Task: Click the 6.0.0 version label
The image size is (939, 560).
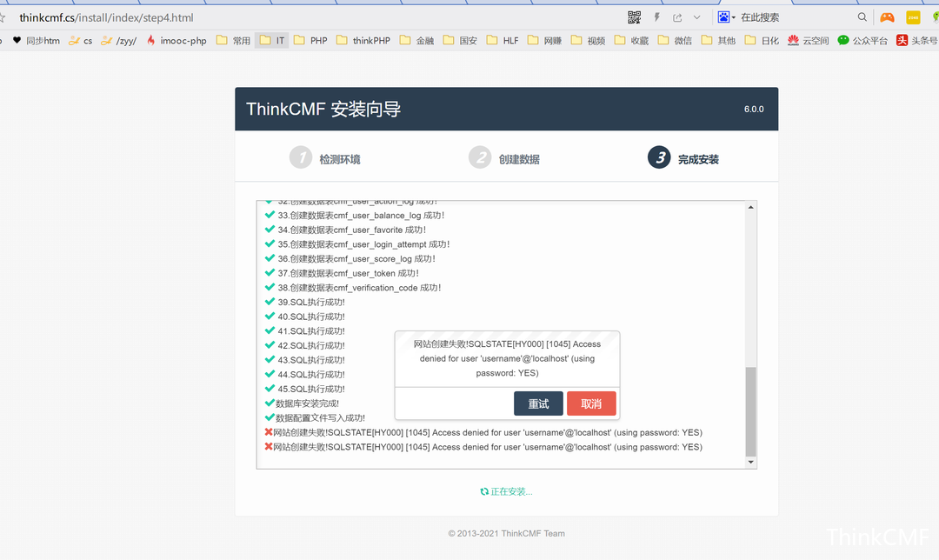Action: click(x=754, y=109)
